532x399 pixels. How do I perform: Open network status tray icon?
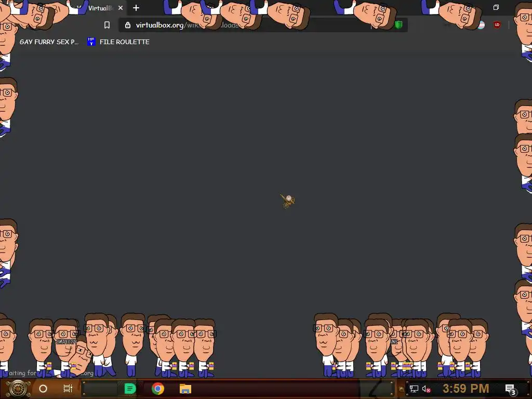[414, 389]
